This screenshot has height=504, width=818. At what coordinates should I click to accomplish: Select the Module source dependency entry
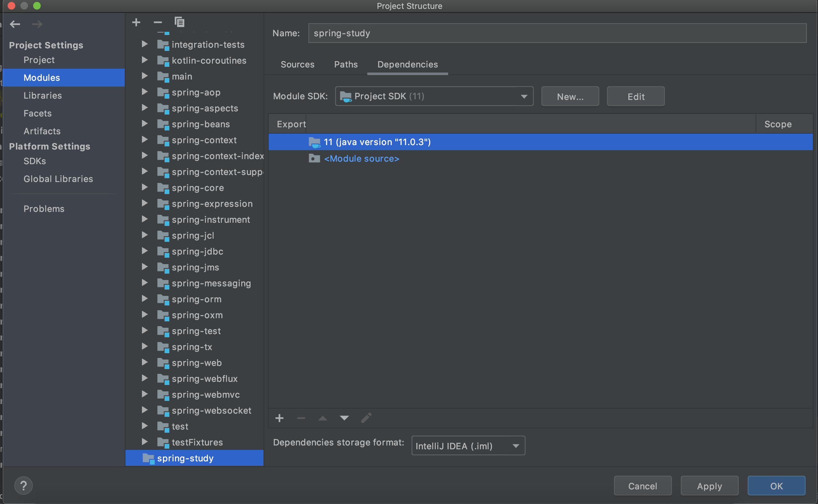[362, 159]
